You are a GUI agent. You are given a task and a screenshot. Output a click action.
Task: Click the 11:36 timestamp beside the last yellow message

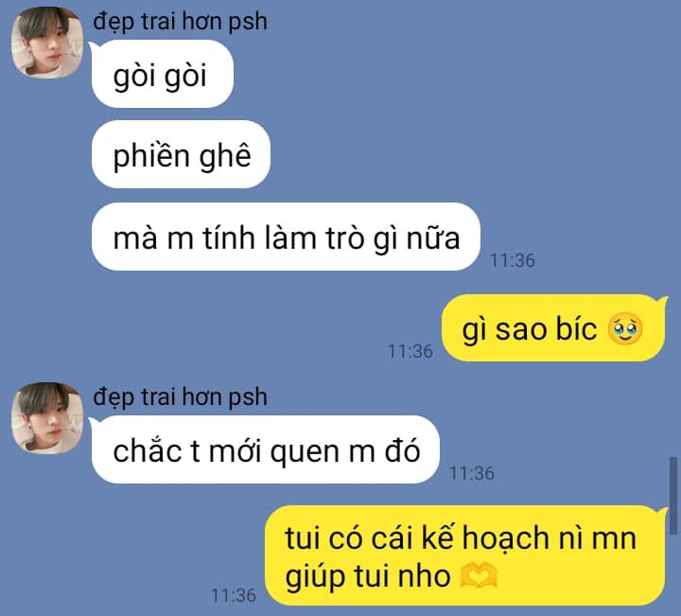pos(234,595)
